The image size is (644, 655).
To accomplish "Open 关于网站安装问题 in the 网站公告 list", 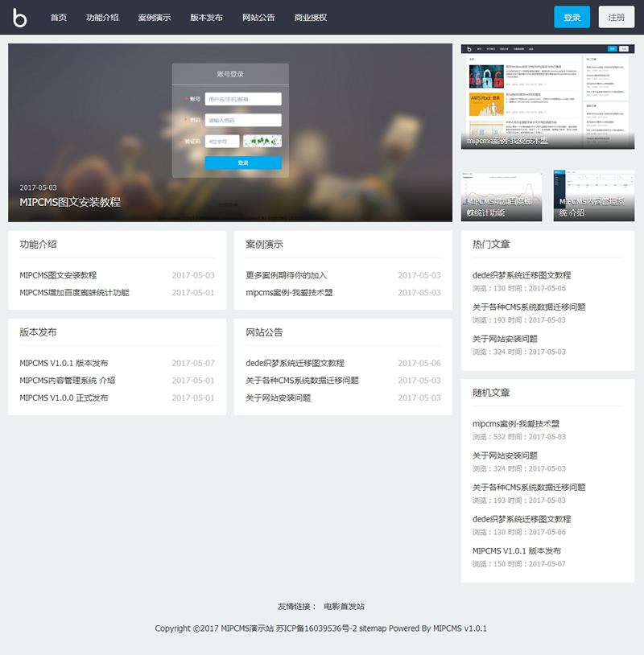I will point(279,398).
